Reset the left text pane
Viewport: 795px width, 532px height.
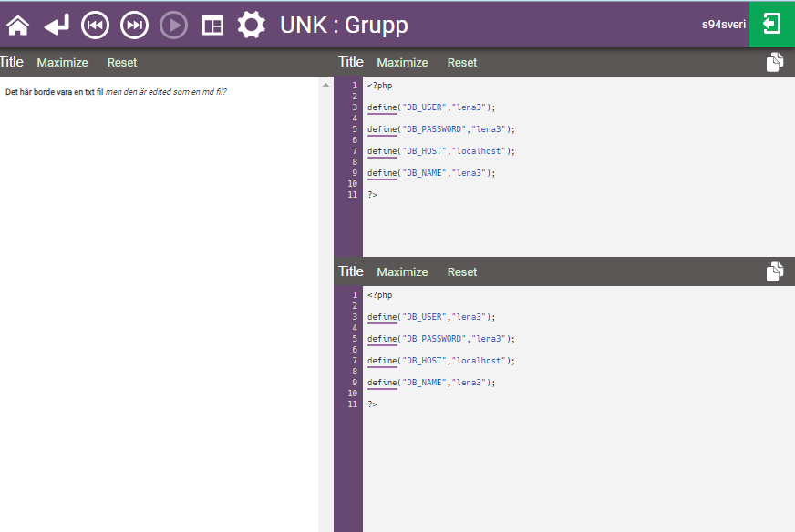tap(121, 62)
